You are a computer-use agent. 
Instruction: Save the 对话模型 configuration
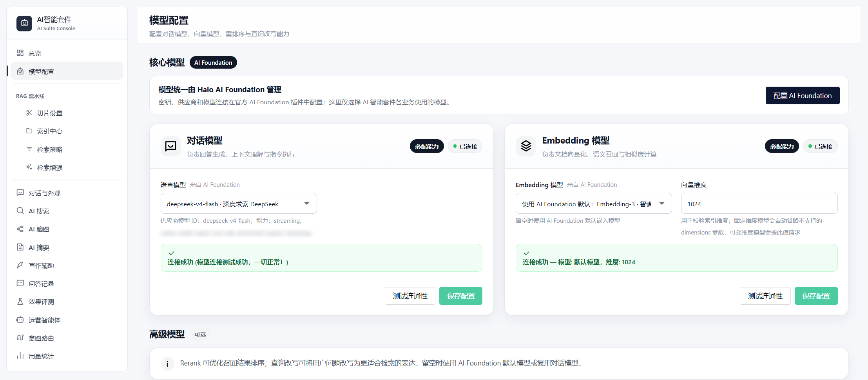[461, 296]
